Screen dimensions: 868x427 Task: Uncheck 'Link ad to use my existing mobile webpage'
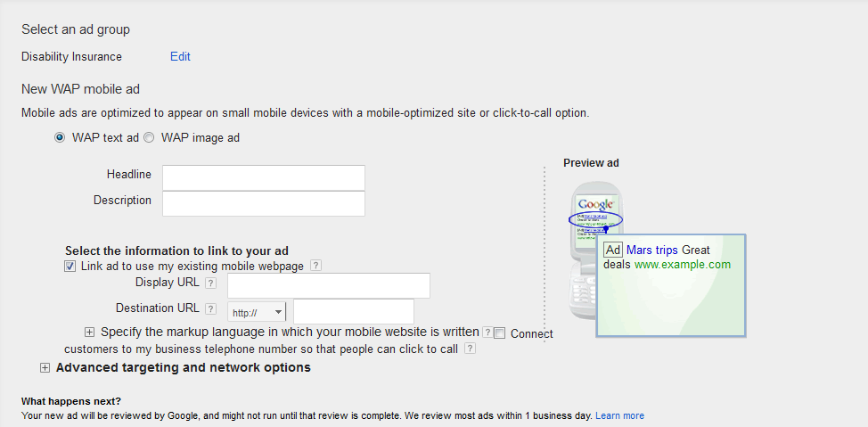click(x=70, y=267)
